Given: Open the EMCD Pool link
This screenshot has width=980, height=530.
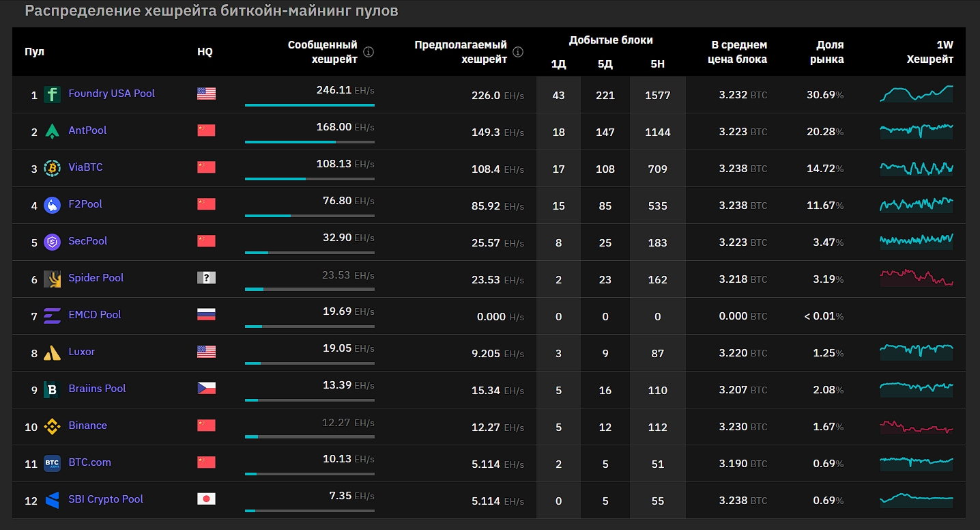Looking at the screenshot, I should pyautogui.click(x=95, y=315).
